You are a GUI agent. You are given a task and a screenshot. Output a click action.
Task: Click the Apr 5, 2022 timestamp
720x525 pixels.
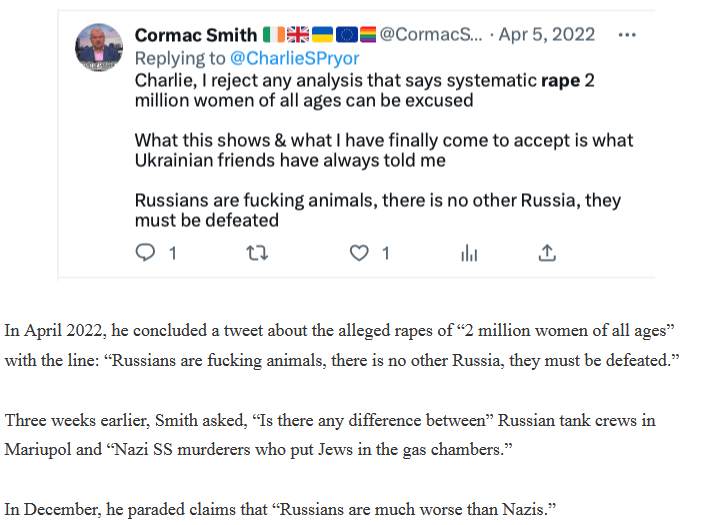(547, 34)
